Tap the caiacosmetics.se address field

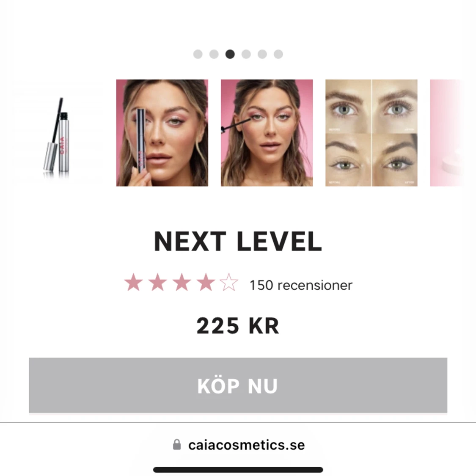pyautogui.click(x=239, y=445)
